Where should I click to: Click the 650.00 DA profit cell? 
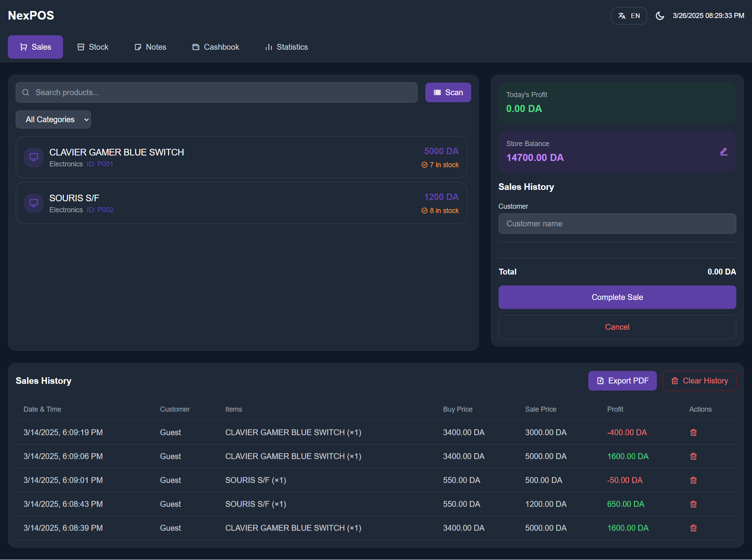625,504
